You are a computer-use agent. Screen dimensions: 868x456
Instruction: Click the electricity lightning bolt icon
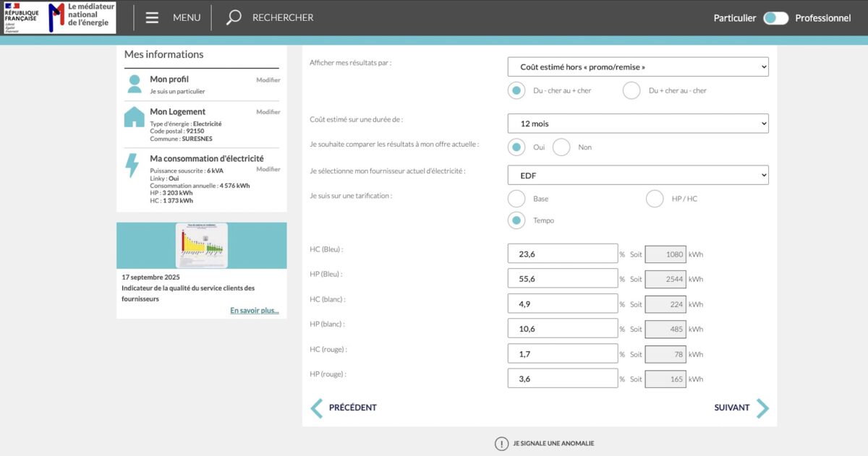pos(132,165)
